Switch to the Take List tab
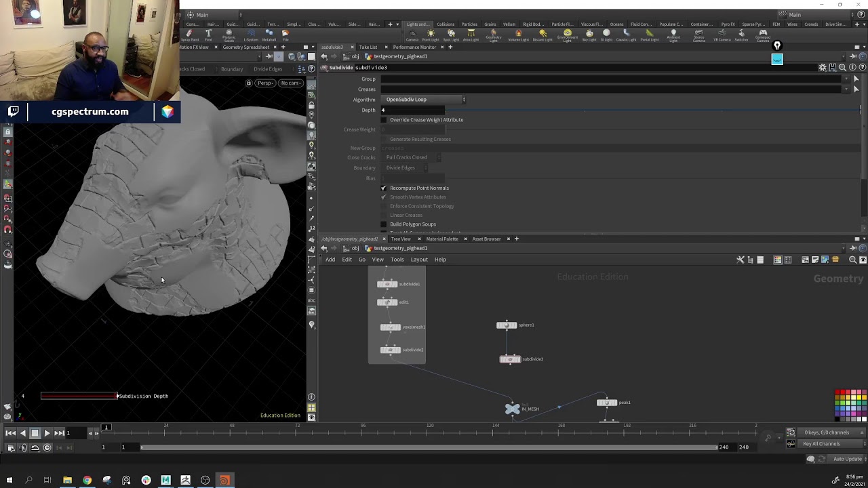The image size is (868, 488). coord(368,47)
